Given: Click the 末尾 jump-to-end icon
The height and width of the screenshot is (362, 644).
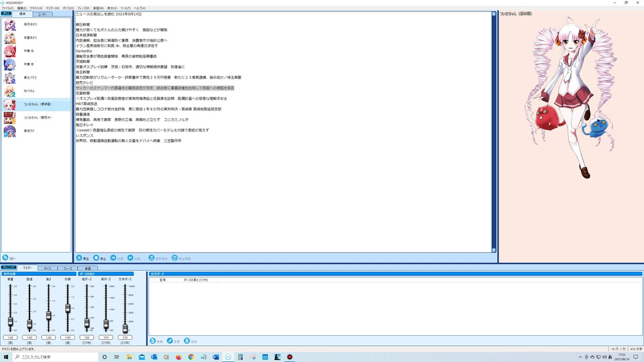Looking at the screenshot, I should point(130,257).
